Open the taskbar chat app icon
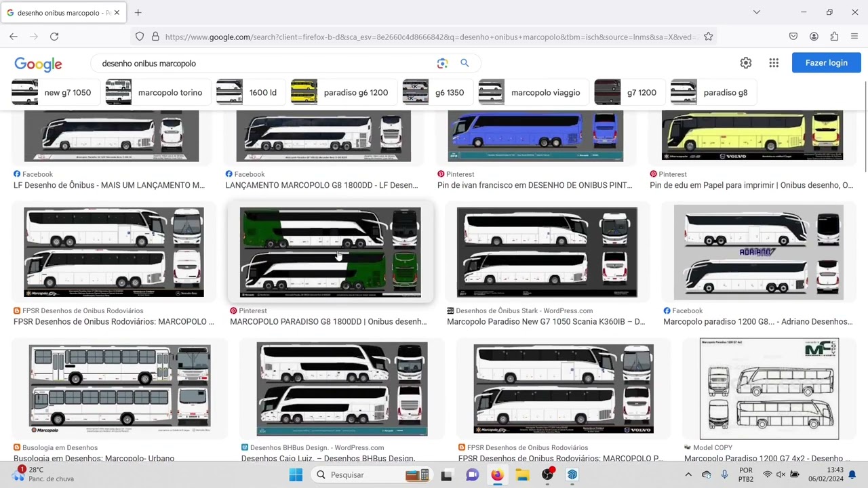The width and height of the screenshot is (868, 488). (472, 474)
